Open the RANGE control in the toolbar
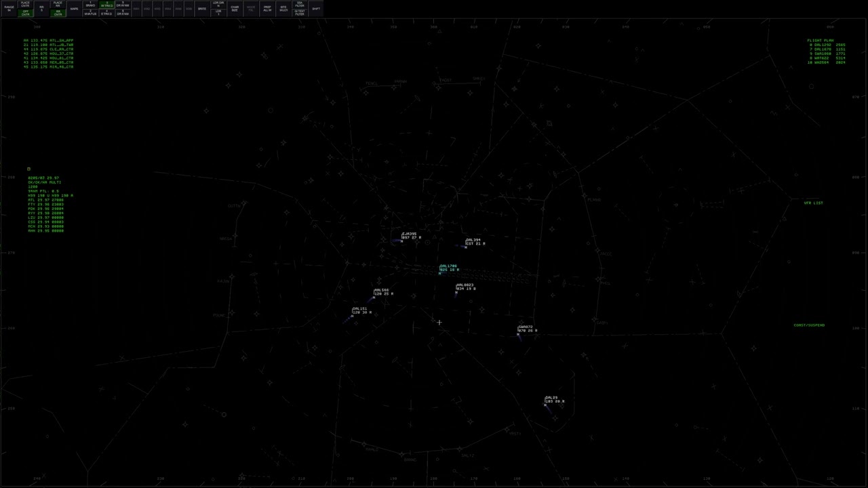Viewport: 868px width, 488px height. pyautogui.click(x=9, y=8)
